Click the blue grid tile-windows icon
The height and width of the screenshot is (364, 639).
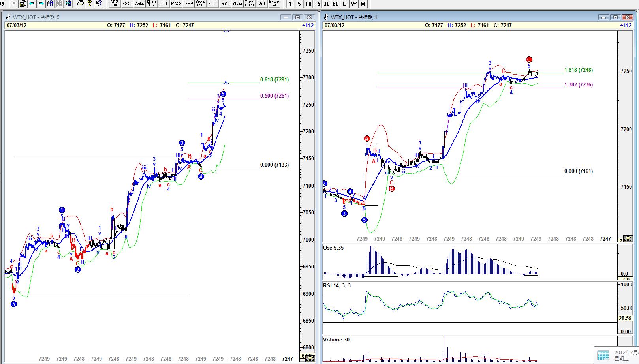68,3
